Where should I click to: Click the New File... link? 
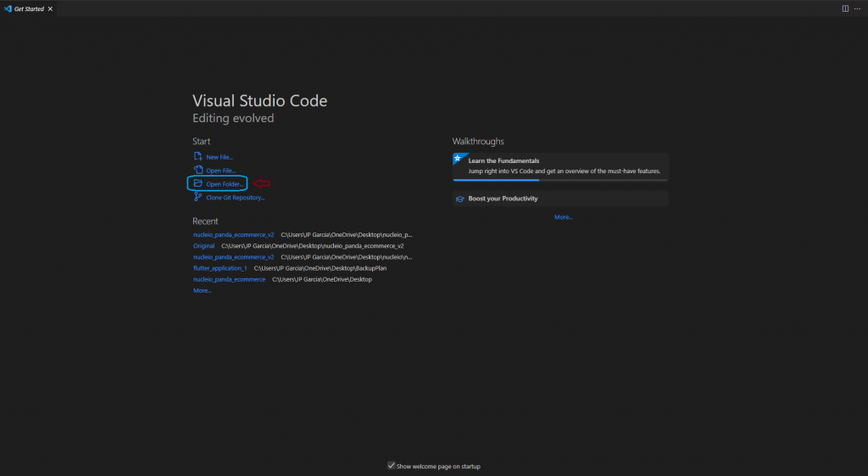[220, 157]
